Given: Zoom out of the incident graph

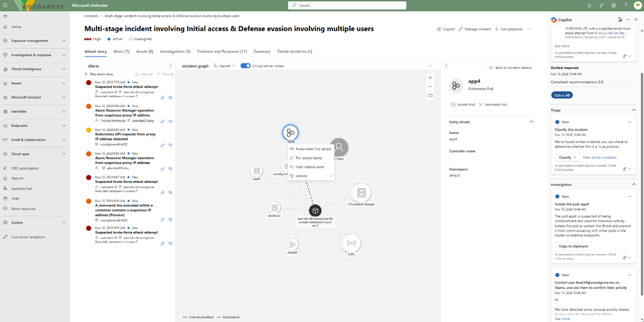Looking at the screenshot, I should 430,86.
